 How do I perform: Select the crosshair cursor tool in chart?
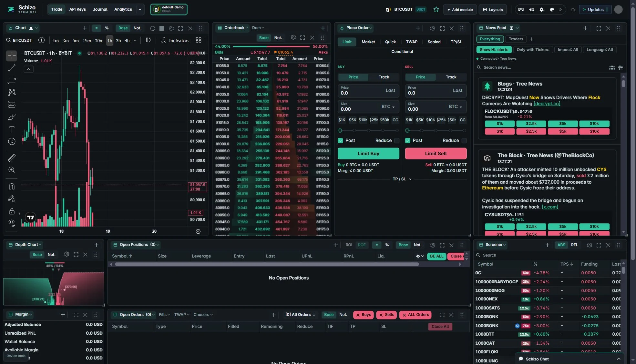point(12,56)
